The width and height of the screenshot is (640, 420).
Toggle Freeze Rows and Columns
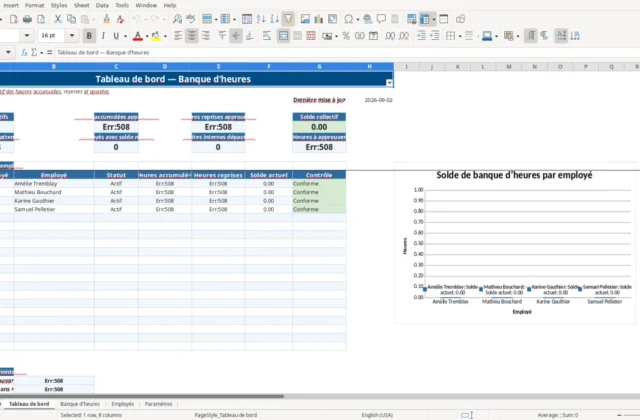click(x=425, y=19)
